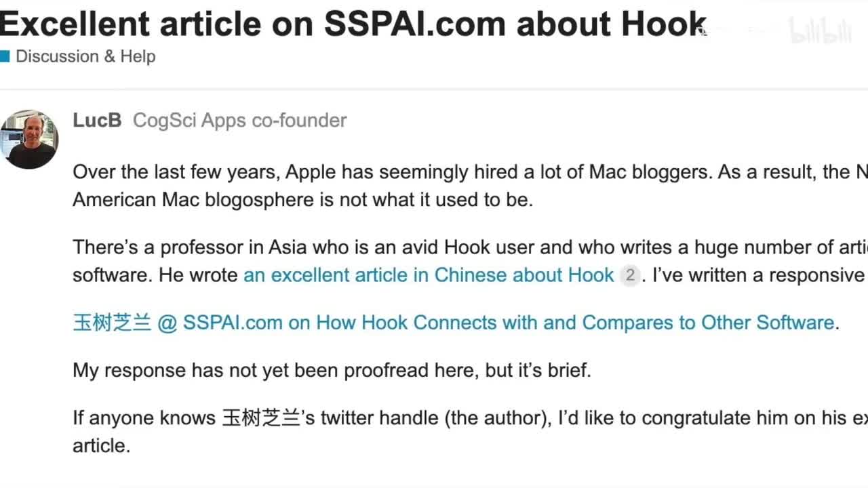The width and height of the screenshot is (868, 488).
Task: Click the LucB profile avatar
Action: (x=29, y=140)
